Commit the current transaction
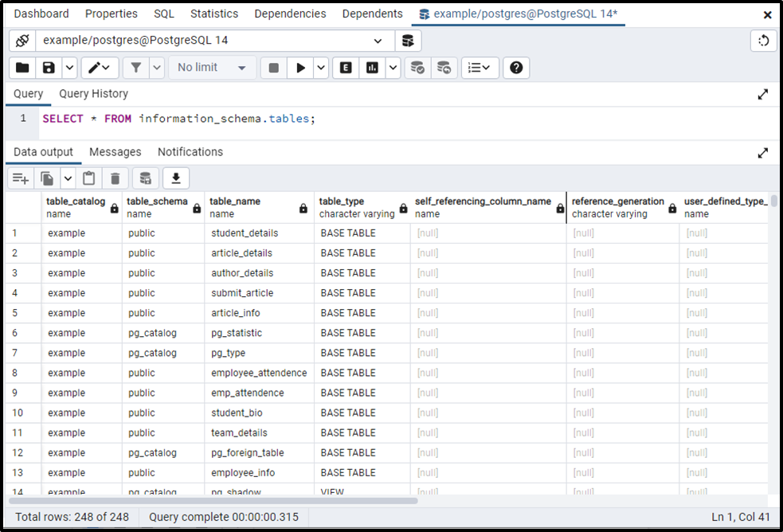 point(417,68)
